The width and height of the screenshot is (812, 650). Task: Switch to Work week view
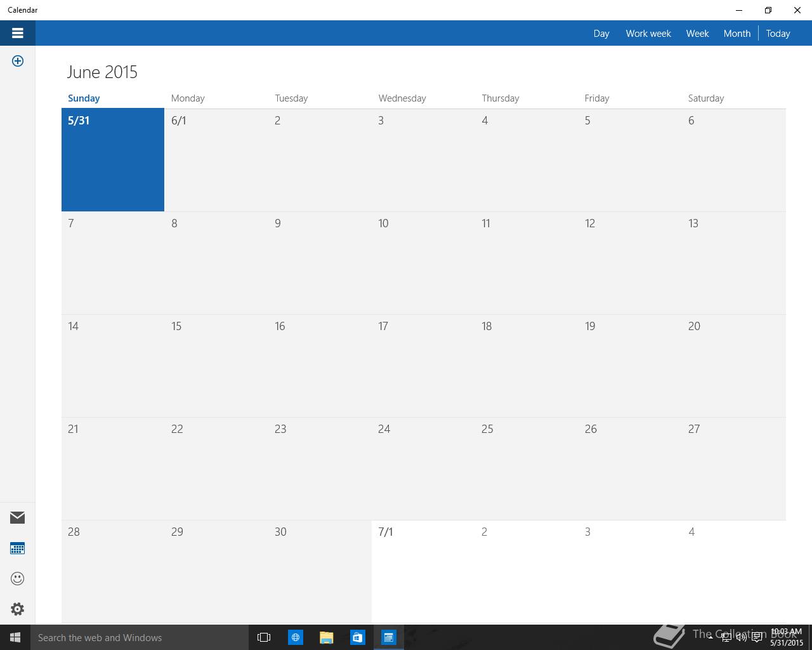pyautogui.click(x=648, y=33)
